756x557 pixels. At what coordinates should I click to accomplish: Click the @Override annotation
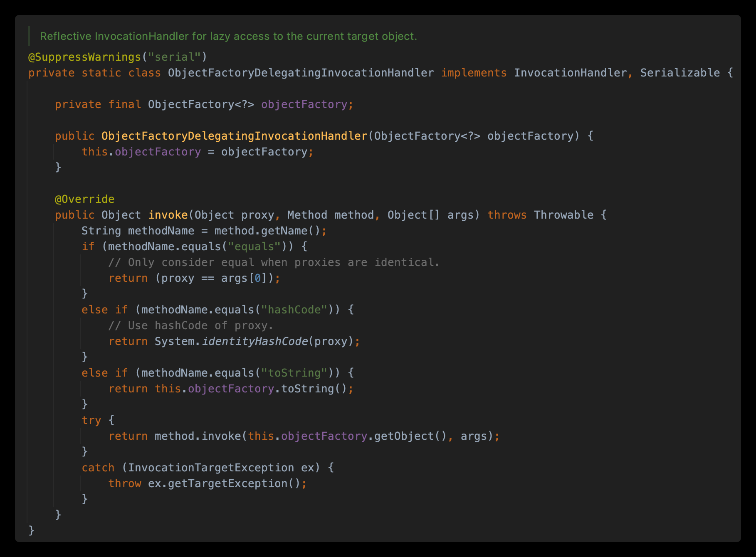point(84,199)
